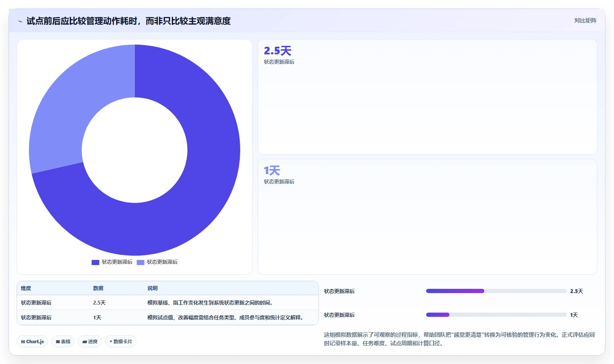
Task: Click 状态更新滞后 caption under the 1天 heading
Action: [279, 182]
